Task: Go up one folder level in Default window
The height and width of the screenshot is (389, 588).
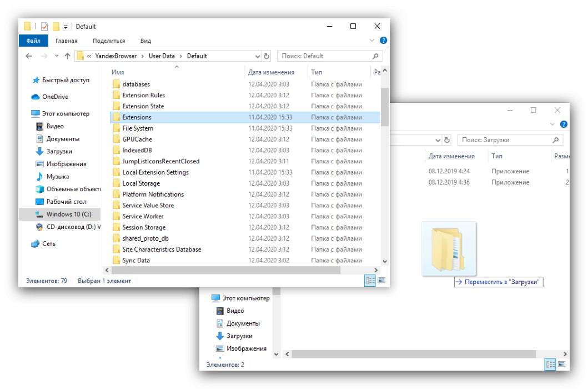Action: (x=68, y=56)
